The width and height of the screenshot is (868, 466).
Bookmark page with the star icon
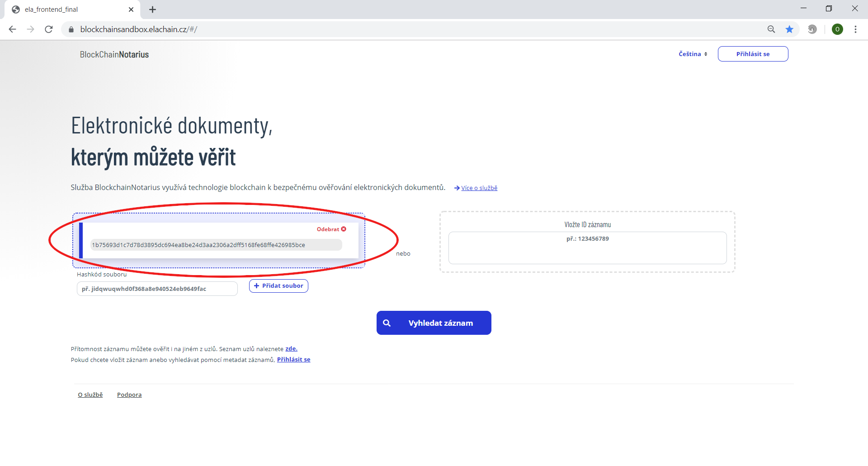pyautogui.click(x=789, y=29)
